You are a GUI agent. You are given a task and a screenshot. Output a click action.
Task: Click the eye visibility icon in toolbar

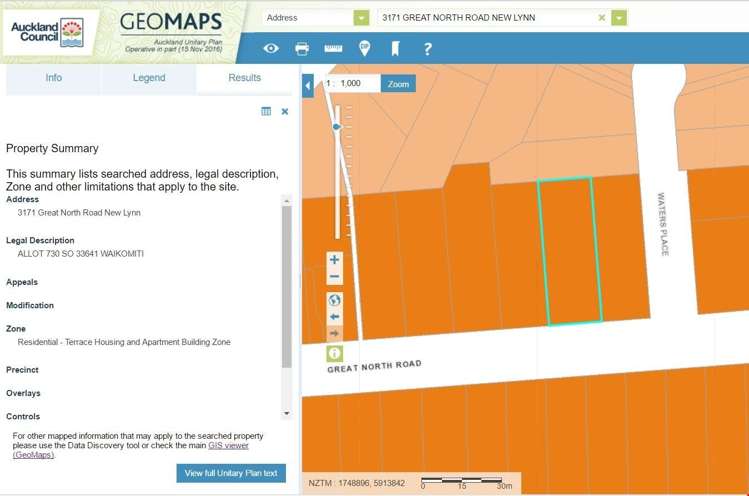pos(271,48)
